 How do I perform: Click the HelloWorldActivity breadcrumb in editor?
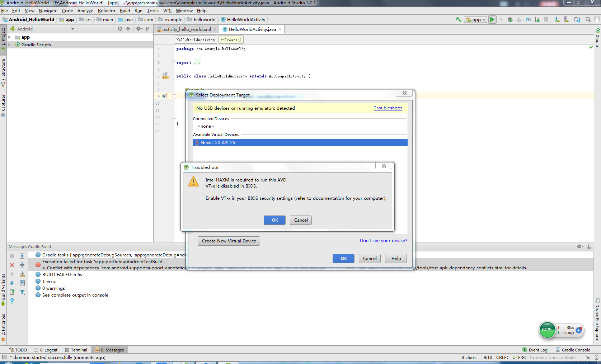pyautogui.click(x=196, y=40)
